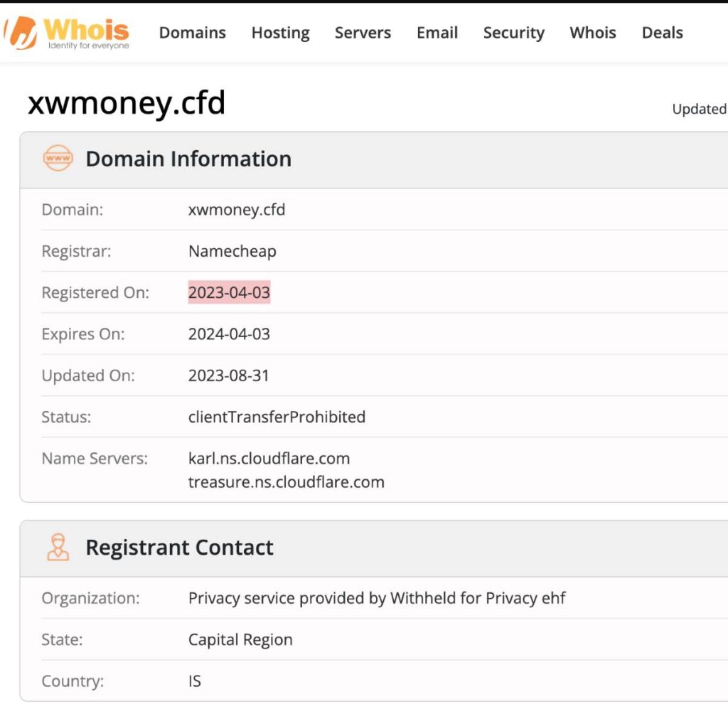728x714 pixels.
Task: Click the expiration date 2024-04-03
Action: [x=228, y=334]
